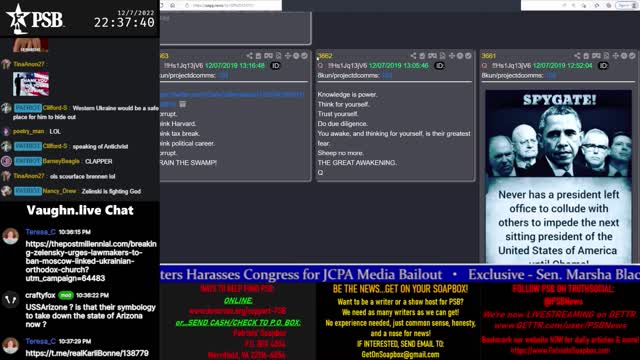The height and width of the screenshot is (360, 640).
Task: Expand the ID badge on post 3661
Action: tap(603, 65)
